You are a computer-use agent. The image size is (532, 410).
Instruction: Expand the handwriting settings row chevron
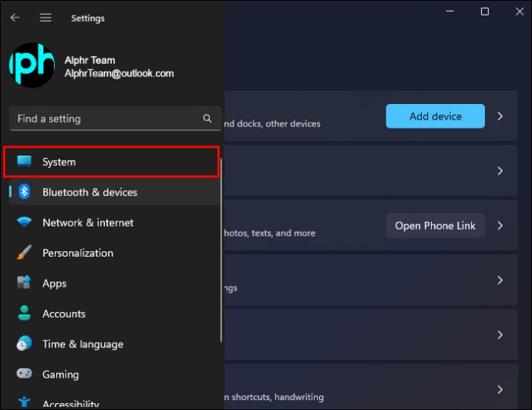[x=500, y=390]
